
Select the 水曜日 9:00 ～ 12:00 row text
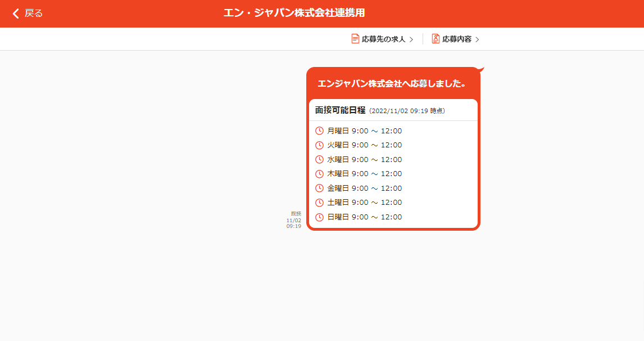[364, 160]
